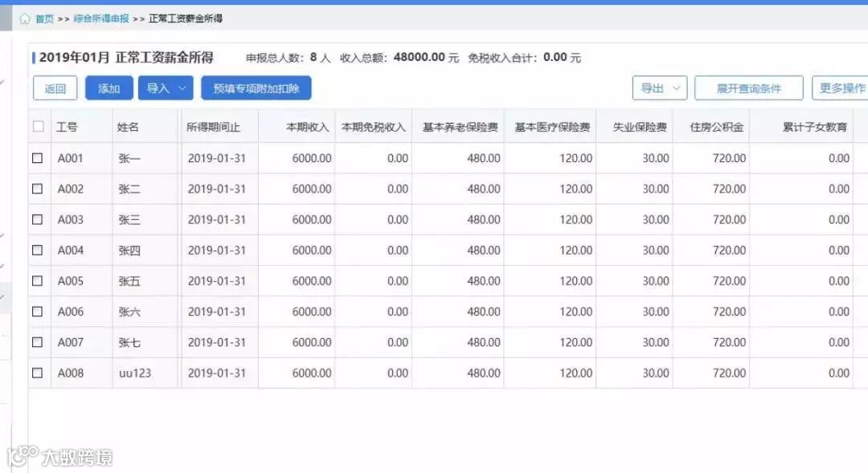Viewport: 868px width, 473px height.
Task: Click the 姓名 column header
Action: coord(128,127)
